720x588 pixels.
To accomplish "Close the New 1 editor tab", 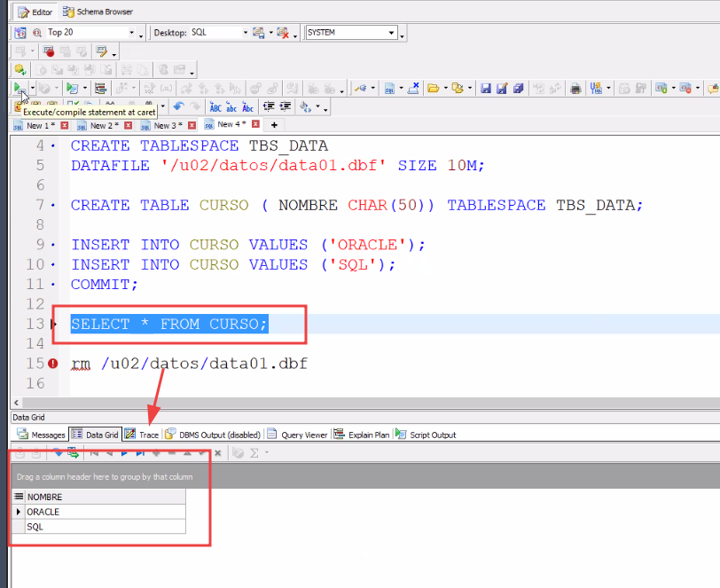I will [64, 125].
